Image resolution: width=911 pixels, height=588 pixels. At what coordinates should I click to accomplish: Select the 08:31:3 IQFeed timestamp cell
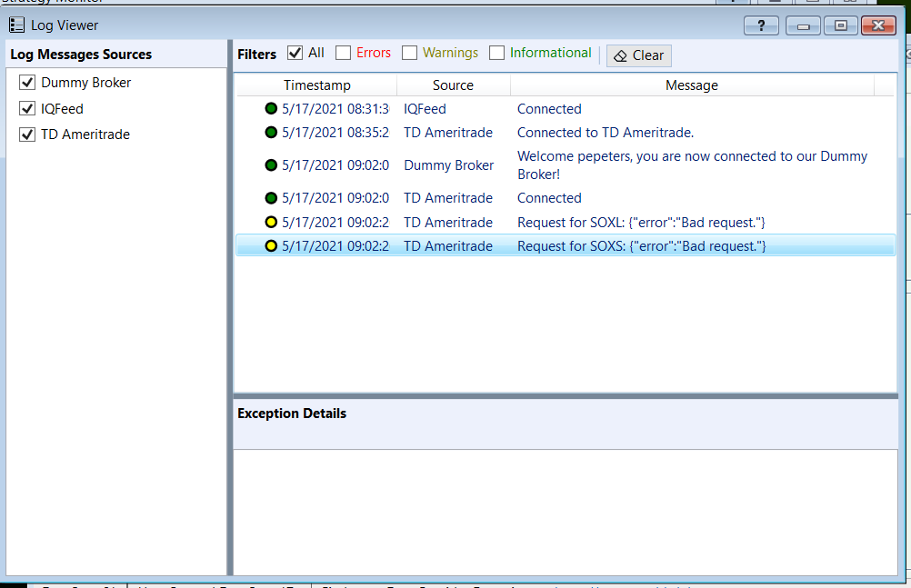[x=335, y=109]
